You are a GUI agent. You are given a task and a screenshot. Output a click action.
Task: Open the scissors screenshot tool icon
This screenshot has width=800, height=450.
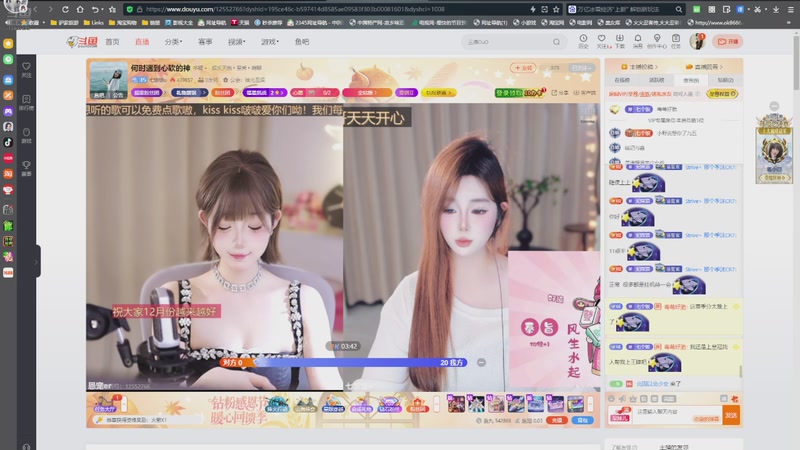pos(758,9)
